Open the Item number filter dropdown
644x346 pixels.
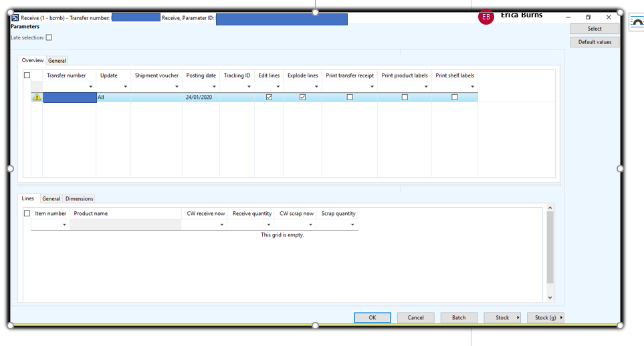[x=65, y=225]
